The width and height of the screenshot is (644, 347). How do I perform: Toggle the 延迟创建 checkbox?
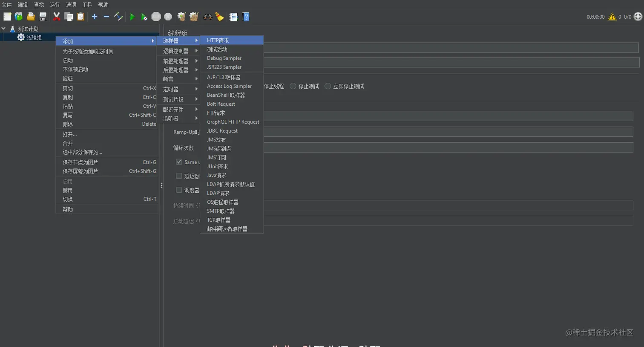click(179, 176)
